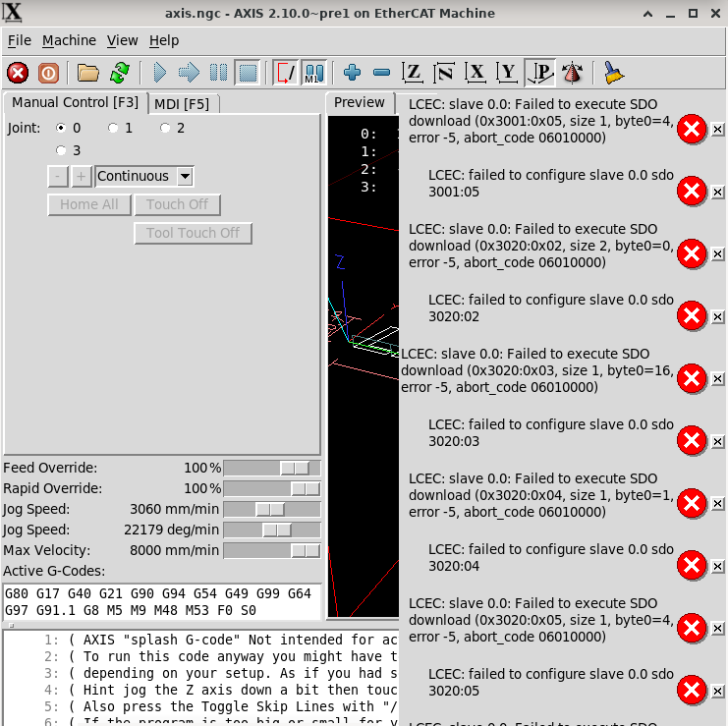Viewport: 728px width, 726px height.
Task: Click the Tool Touch Off button
Action: coord(193,233)
